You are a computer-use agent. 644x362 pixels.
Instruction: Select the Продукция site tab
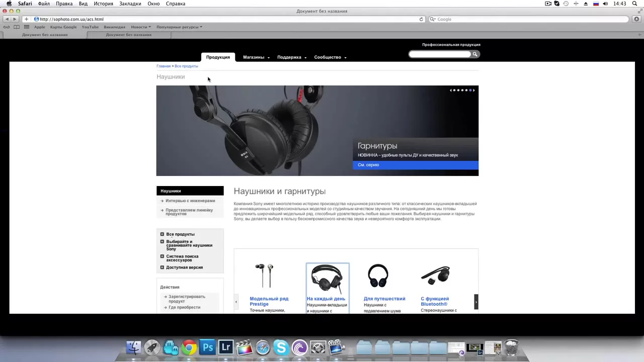(218, 57)
